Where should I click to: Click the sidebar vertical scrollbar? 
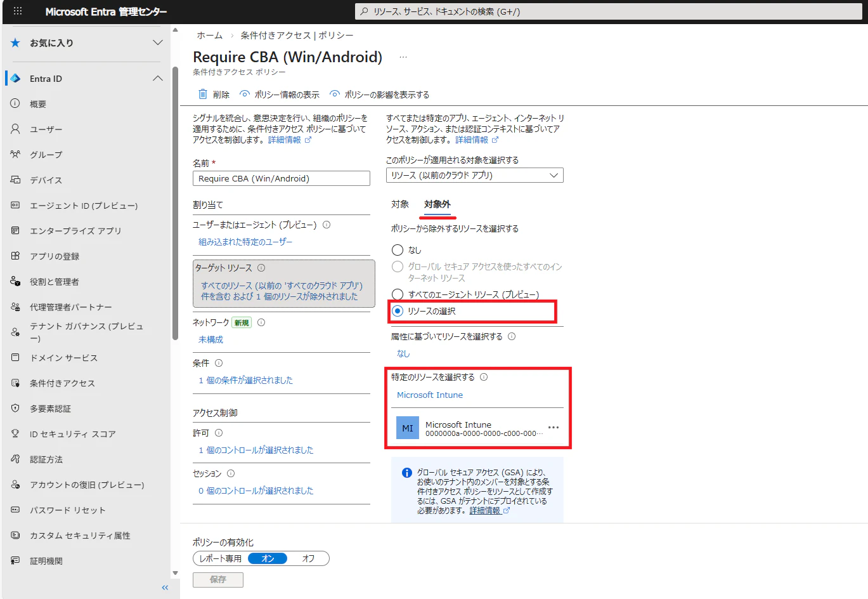[175, 203]
